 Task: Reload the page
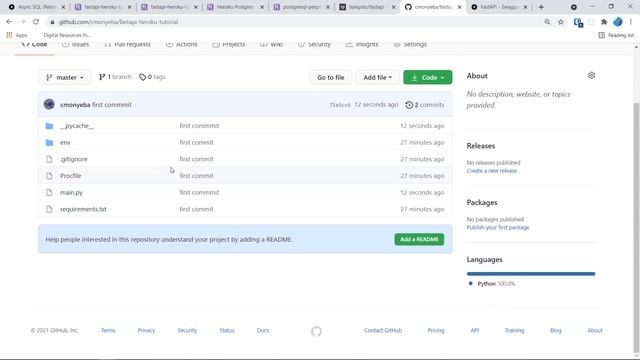(36, 22)
